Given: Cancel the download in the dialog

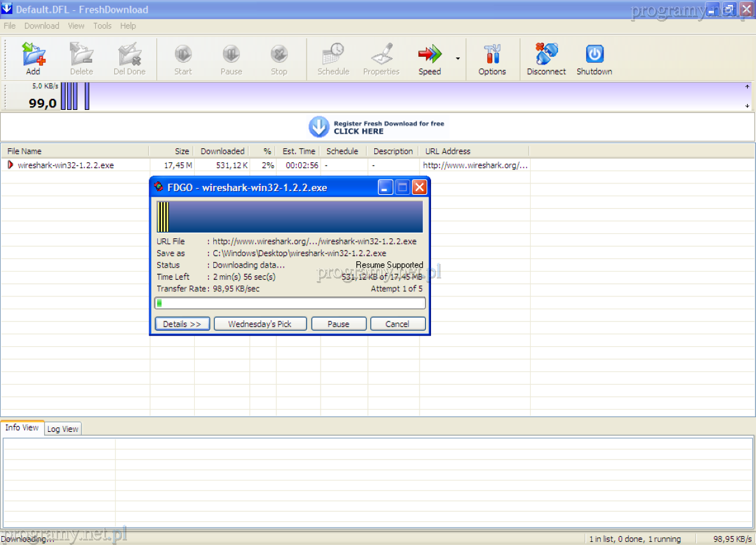Looking at the screenshot, I should 397,324.
